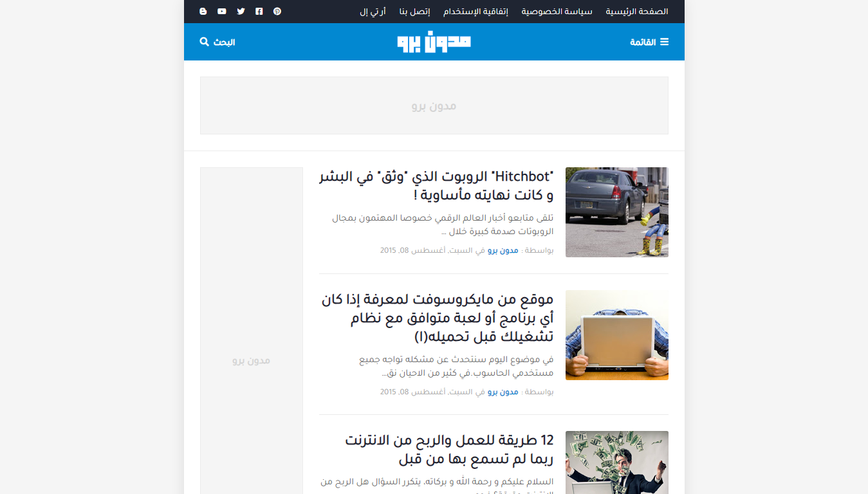Click the البحث search label
Image resolution: width=868 pixels, height=494 pixels.
[225, 42]
